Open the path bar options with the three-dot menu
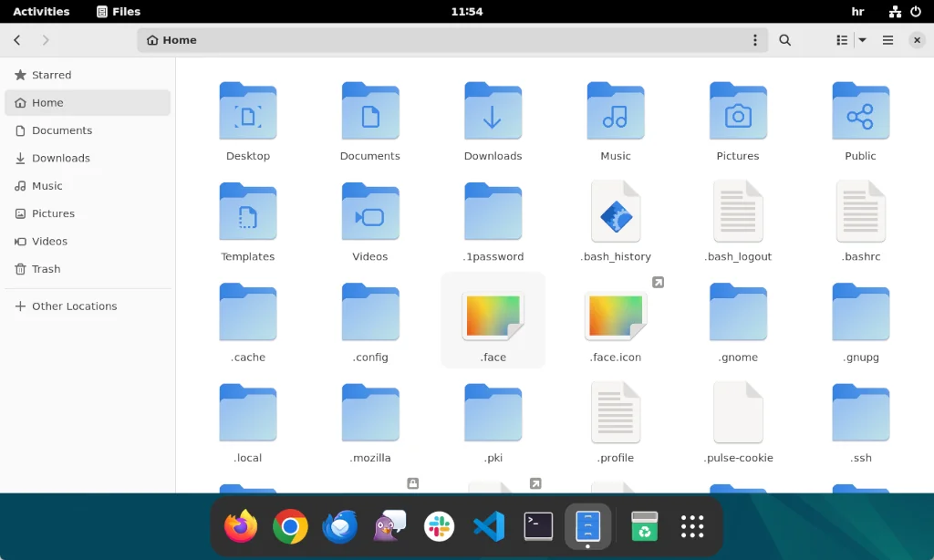The width and height of the screenshot is (934, 560). point(754,40)
